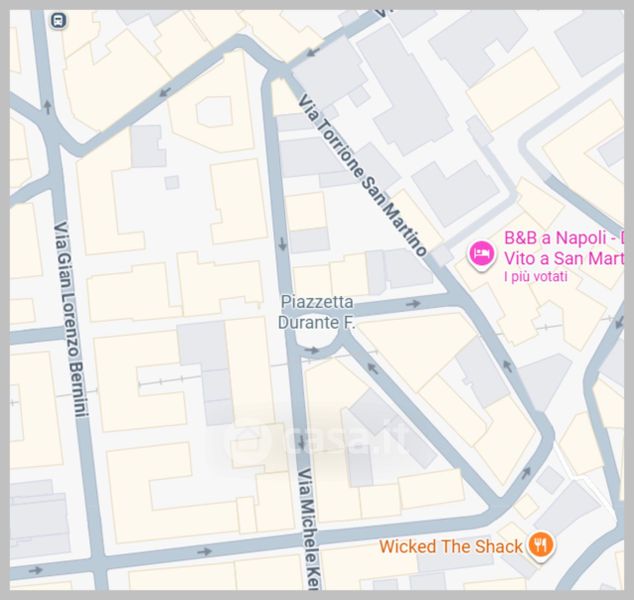The height and width of the screenshot is (600, 634).
Task: Click the curved arrow in Piazzetta Durante roundabout
Action: tap(312, 350)
